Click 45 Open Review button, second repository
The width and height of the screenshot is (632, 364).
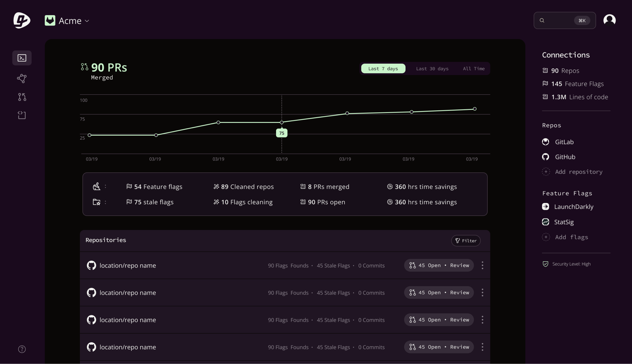point(439,292)
